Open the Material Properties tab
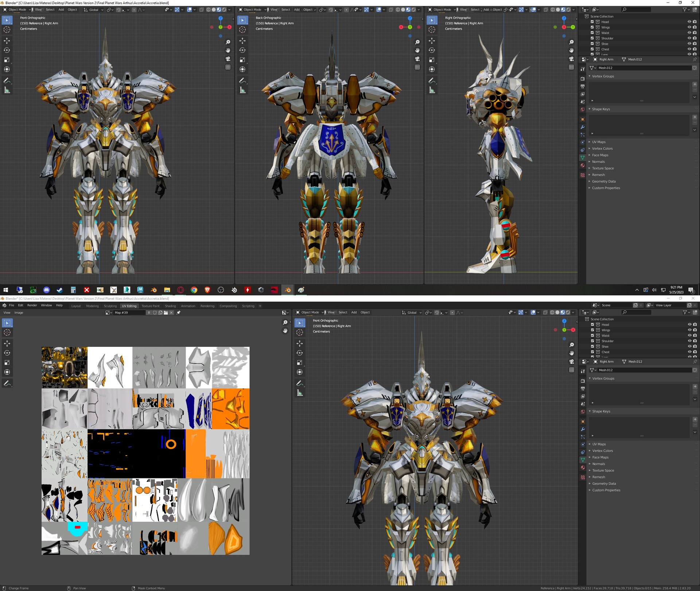The image size is (700, 591). (x=583, y=166)
